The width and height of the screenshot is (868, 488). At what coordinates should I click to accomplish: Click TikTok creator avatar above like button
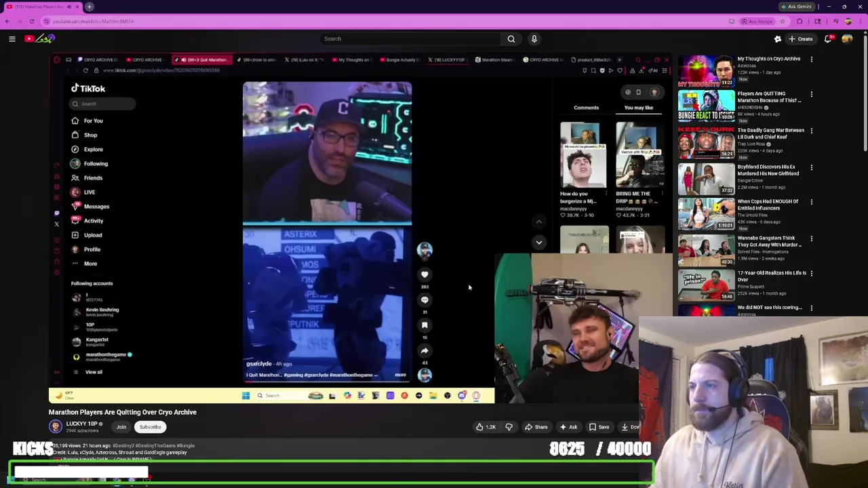(425, 251)
